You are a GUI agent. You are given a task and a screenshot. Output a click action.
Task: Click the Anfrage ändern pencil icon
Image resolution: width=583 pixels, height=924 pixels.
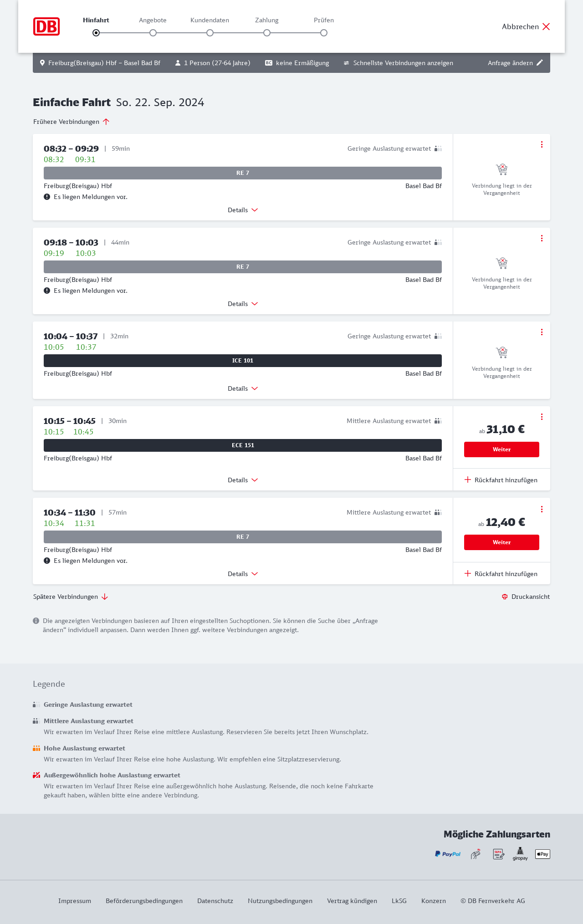tap(540, 63)
